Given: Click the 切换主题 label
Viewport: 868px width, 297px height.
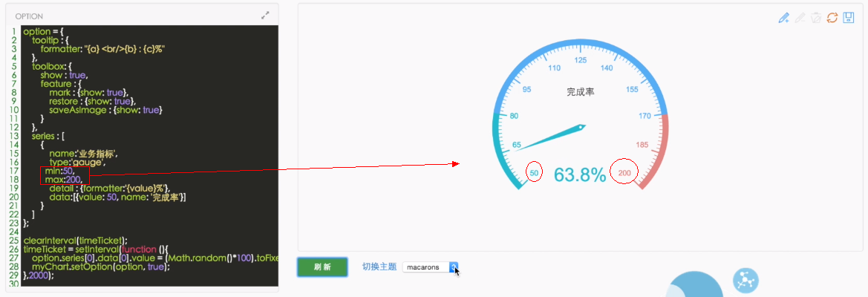Looking at the screenshot, I should point(379,267).
